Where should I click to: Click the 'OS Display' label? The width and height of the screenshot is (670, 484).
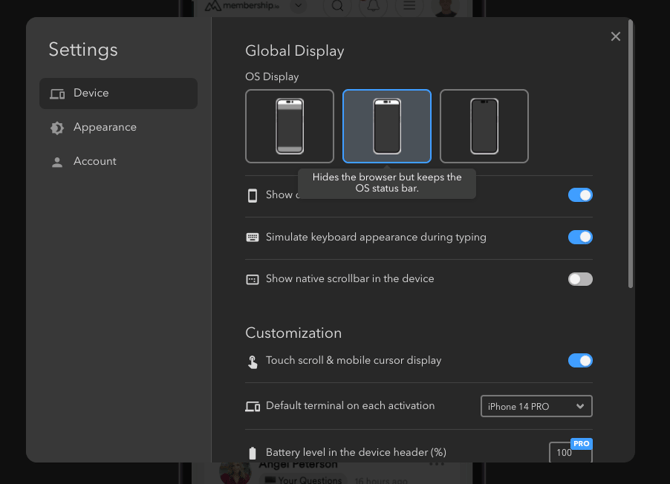272,77
